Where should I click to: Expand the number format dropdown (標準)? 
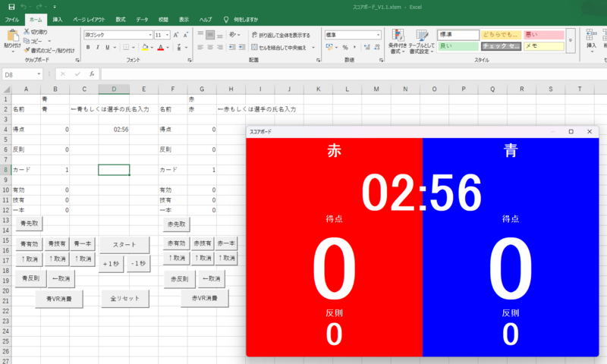(379, 35)
